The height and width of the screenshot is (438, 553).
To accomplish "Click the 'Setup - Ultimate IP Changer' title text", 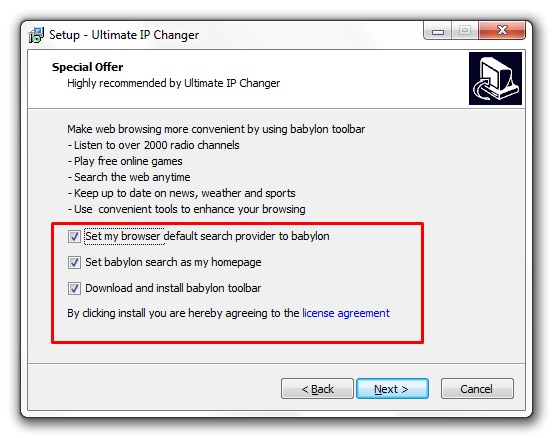I will [124, 35].
